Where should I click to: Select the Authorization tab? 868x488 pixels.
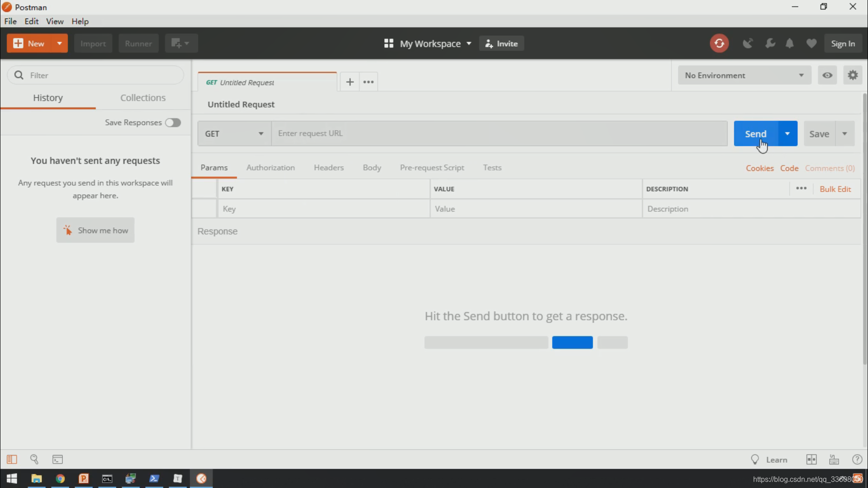270,168
